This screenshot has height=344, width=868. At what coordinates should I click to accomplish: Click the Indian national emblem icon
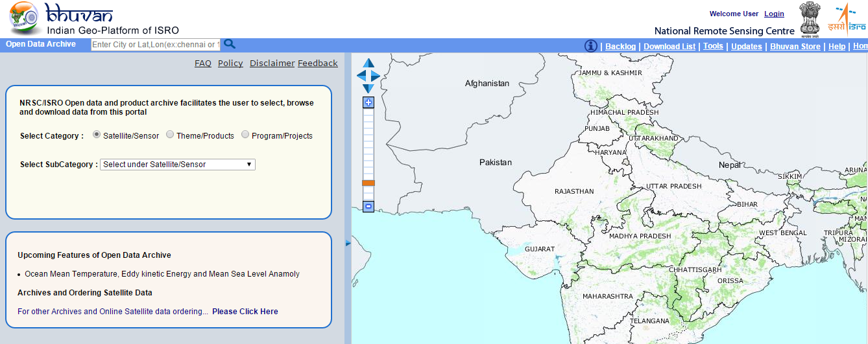click(x=810, y=19)
